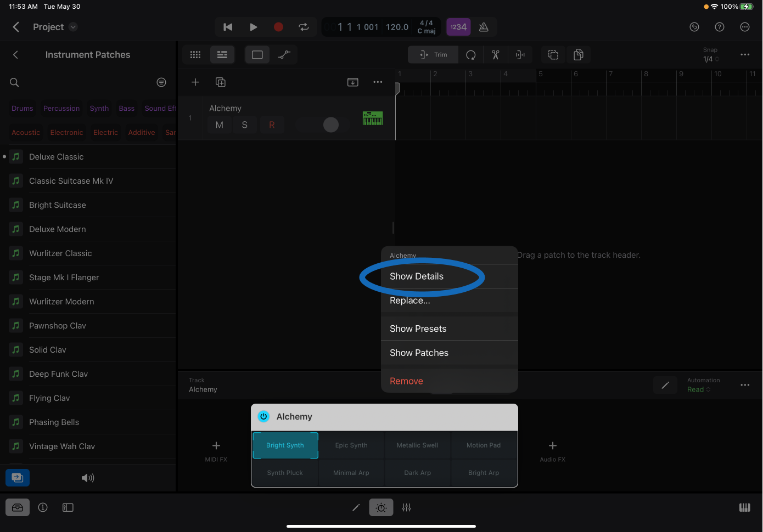The width and height of the screenshot is (763, 532).
Task: Select the Loop tool
Action: click(x=471, y=55)
